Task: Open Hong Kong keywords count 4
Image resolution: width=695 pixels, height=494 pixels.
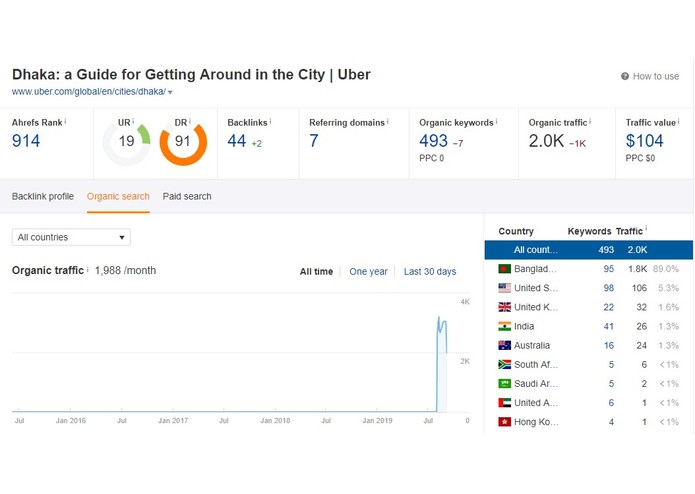Action: pyautogui.click(x=611, y=422)
